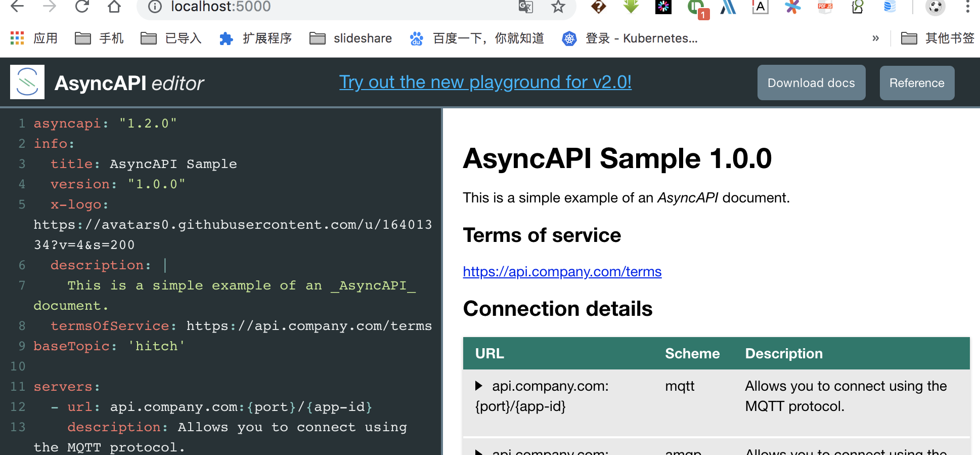Click the x-logo: editor line
980x455 pixels.
point(79,204)
